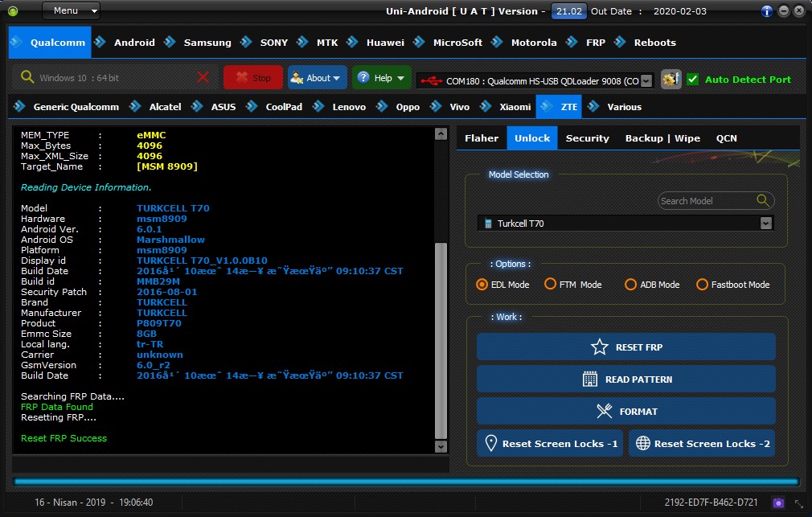Open the Menu dropdown
The image size is (812, 517).
point(71,11)
